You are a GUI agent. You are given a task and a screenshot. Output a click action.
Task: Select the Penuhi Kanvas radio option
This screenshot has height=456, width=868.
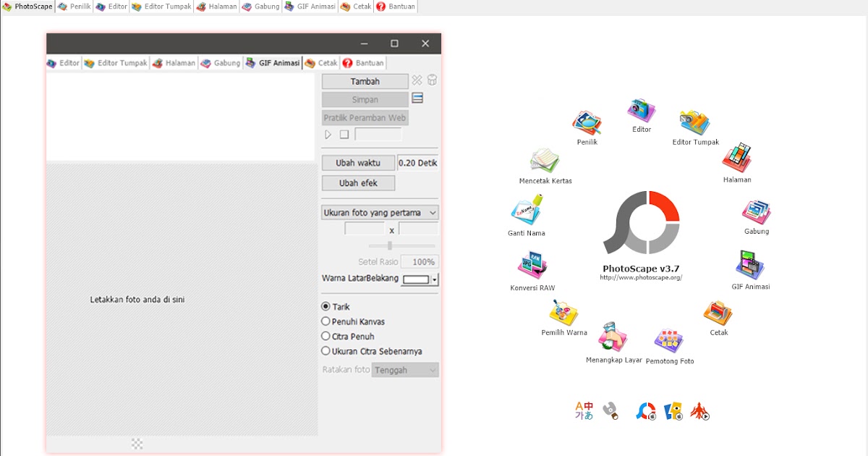pos(325,321)
